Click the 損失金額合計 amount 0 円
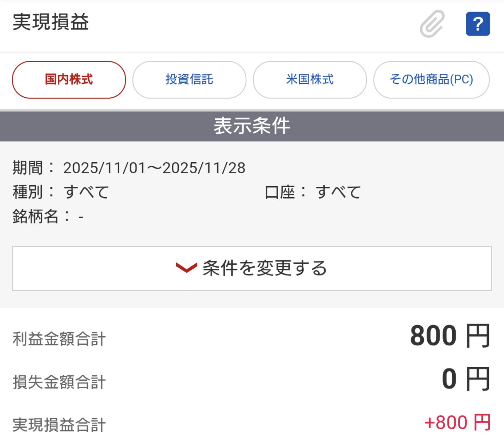504x444 pixels. point(465,379)
